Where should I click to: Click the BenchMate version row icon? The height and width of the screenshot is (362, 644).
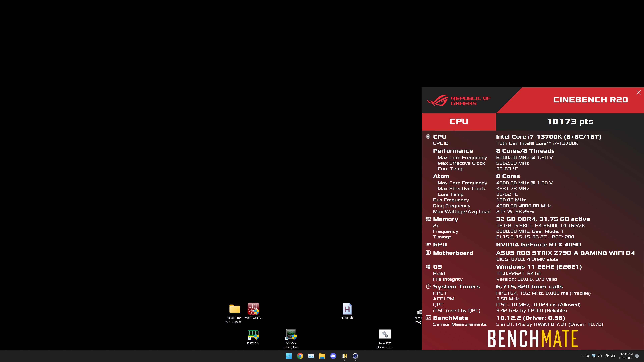coord(428,318)
